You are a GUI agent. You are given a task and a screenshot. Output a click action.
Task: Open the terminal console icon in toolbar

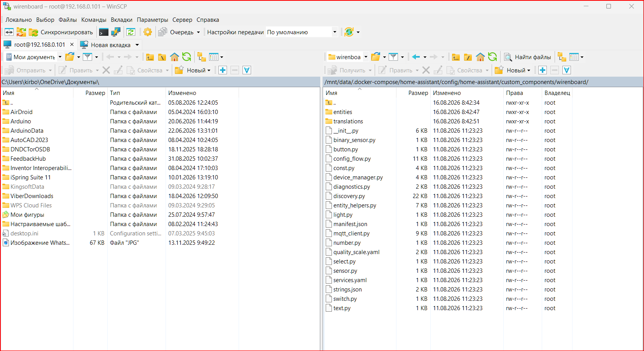[x=104, y=32]
